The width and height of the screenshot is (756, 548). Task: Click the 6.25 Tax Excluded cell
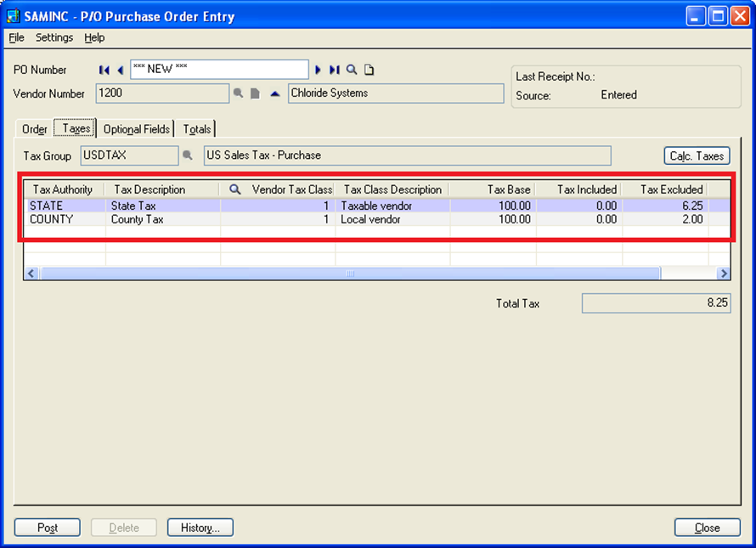tap(665, 206)
